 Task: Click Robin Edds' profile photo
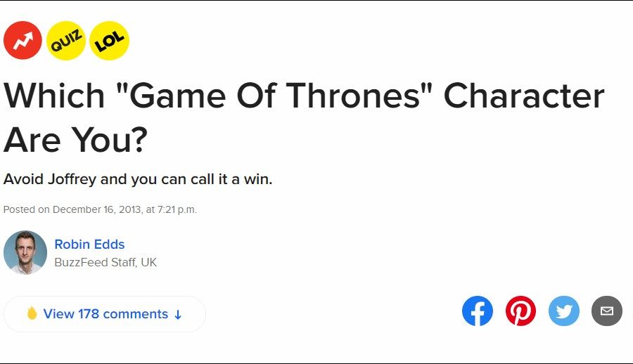click(x=25, y=252)
